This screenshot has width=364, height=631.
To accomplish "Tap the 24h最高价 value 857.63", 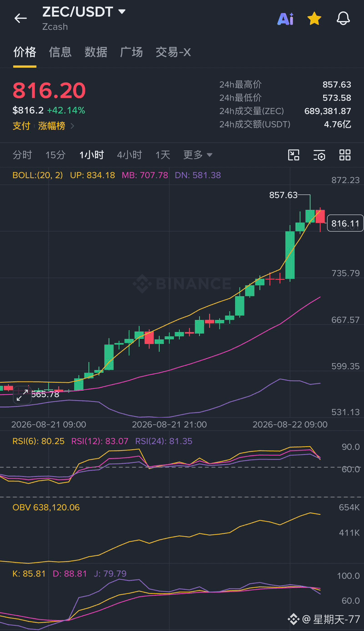I will [337, 84].
